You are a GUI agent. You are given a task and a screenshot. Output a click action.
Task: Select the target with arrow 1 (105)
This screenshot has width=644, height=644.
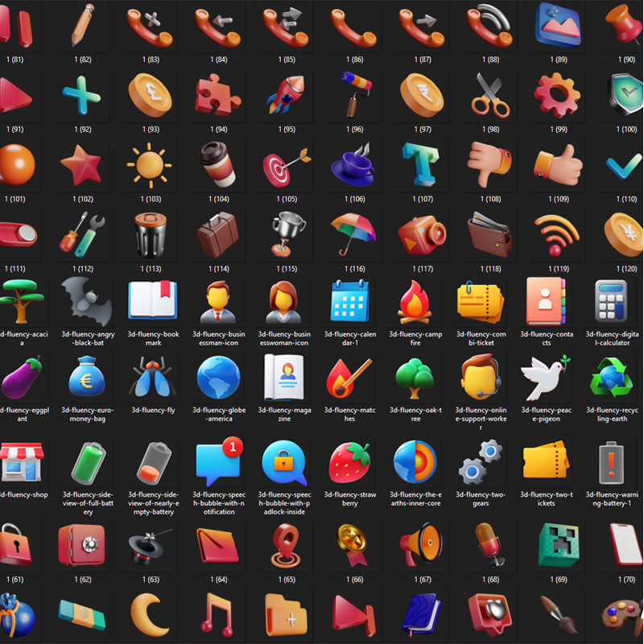(287, 166)
